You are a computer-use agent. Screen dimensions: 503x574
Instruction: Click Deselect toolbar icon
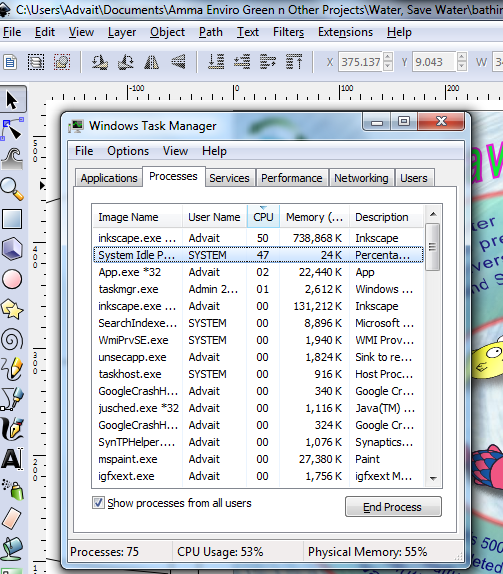[x=62, y=62]
